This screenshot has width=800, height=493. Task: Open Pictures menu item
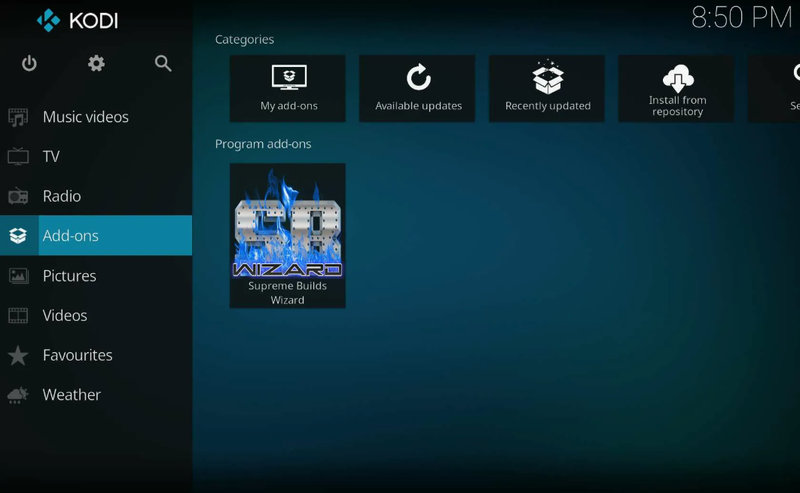click(96, 276)
